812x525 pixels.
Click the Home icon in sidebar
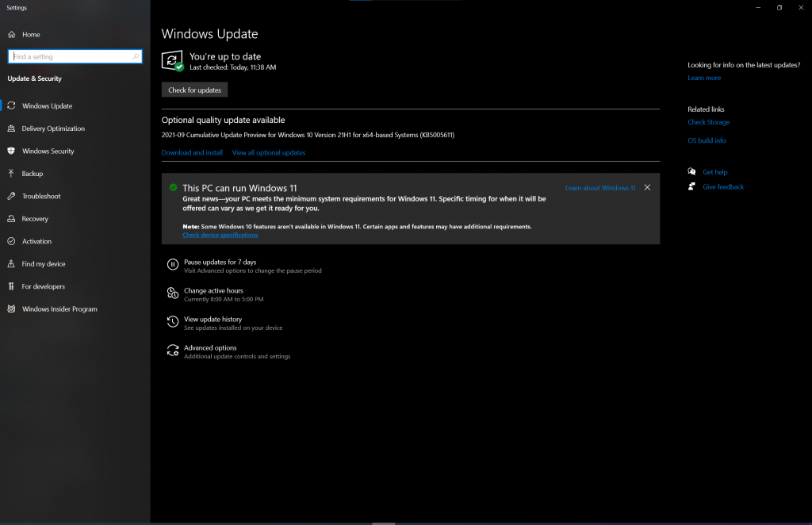[11, 35]
